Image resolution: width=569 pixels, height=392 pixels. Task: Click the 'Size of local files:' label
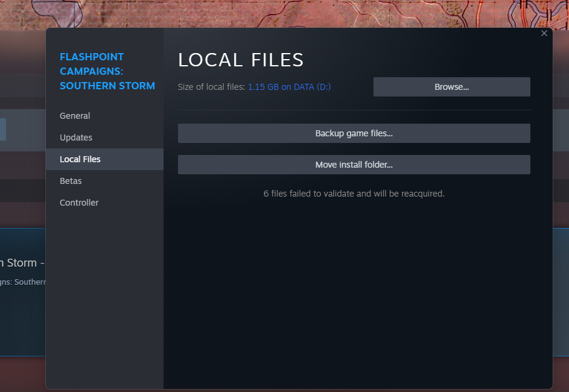tap(211, 87)
